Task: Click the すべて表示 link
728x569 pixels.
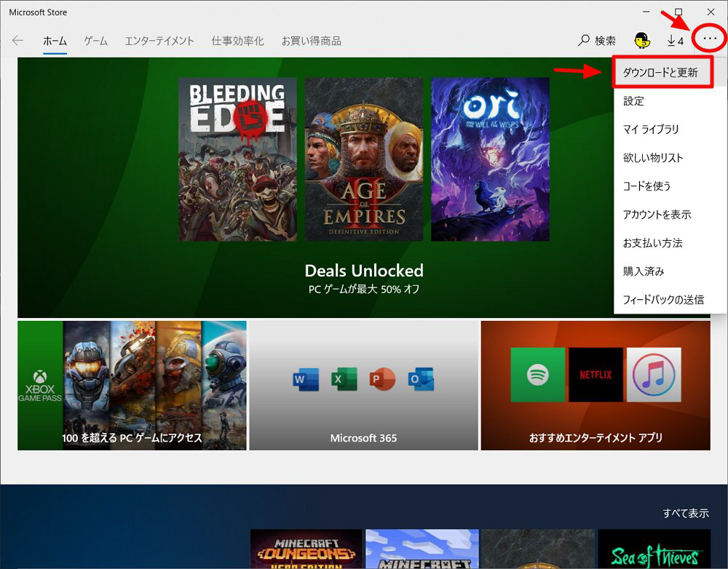Action: pyautogui.click(x=686, y=513)
